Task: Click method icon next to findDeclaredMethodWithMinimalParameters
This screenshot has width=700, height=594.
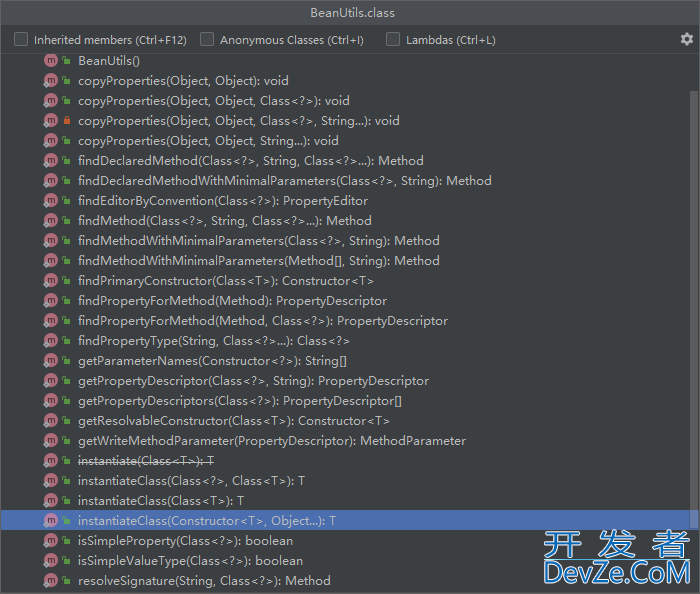Action: [x=51, y=180]
